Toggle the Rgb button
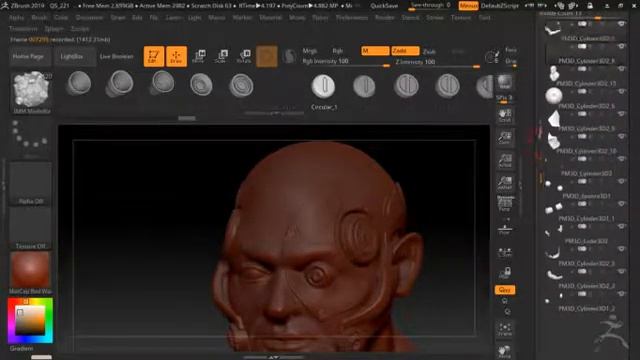 point(338,51)
